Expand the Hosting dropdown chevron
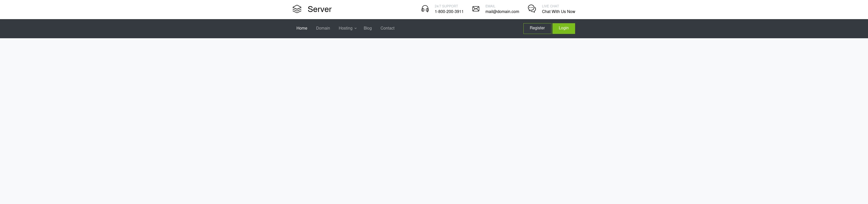868x204 pixels. tap(356, 28)
